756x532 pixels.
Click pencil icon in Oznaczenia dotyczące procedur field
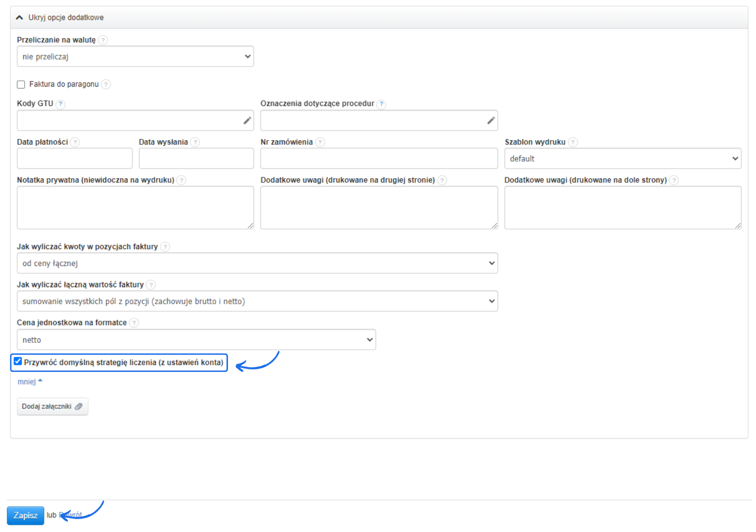pyautogui.click(x=491, y=121)
